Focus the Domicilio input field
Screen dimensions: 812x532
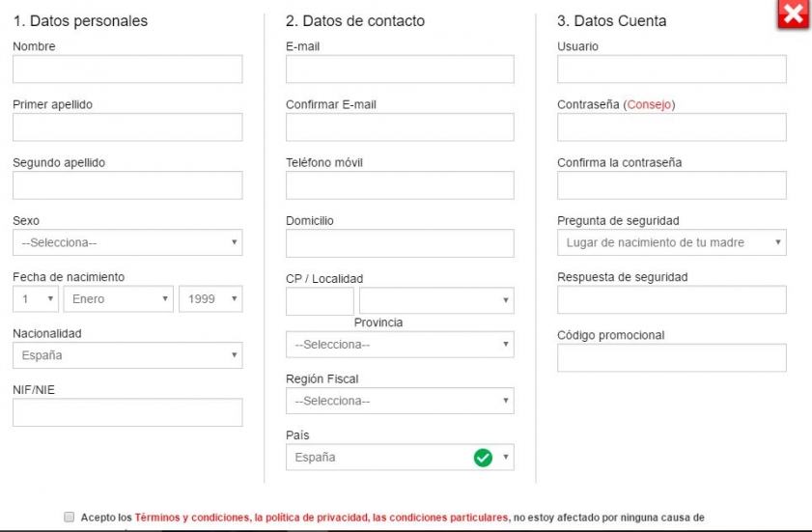click(400, 243)
